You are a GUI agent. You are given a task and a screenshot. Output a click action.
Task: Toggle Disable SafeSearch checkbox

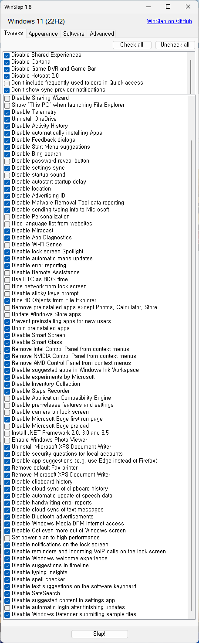[x=7, y=593]
